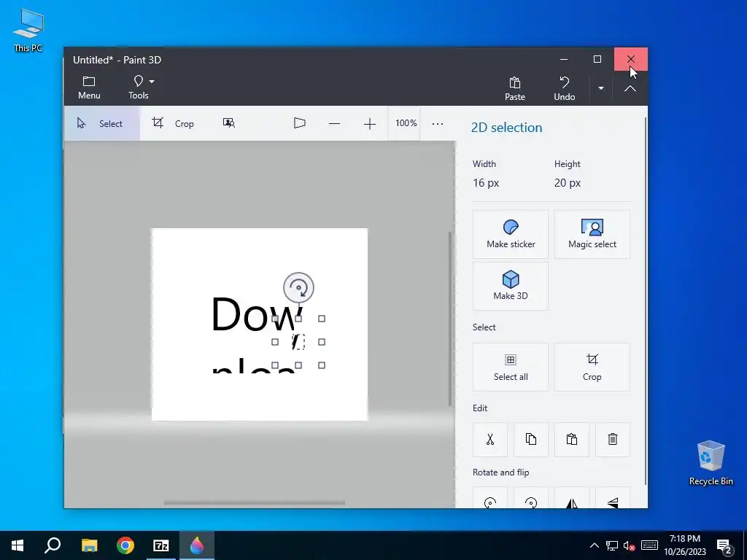
Task: Click the canvas vertical scrollbar
Action: (449, 319)
